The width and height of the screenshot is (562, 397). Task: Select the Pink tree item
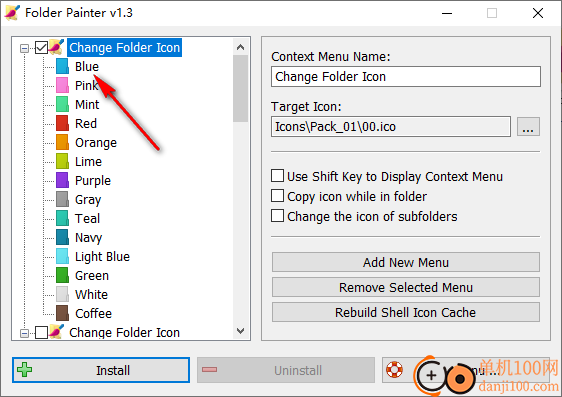(x=86, y=86)
